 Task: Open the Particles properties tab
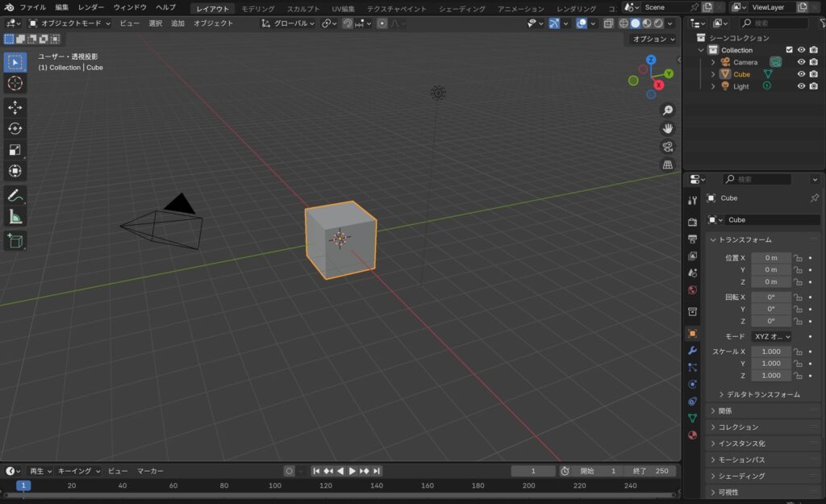click(x=693, y=367)
